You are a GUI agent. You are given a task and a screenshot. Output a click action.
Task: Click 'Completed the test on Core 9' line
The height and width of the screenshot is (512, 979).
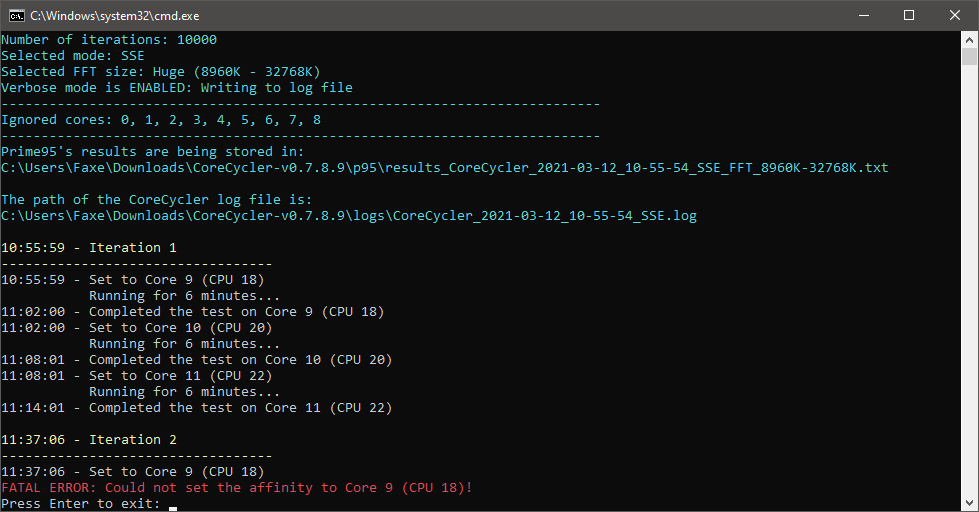click(193, 312)
